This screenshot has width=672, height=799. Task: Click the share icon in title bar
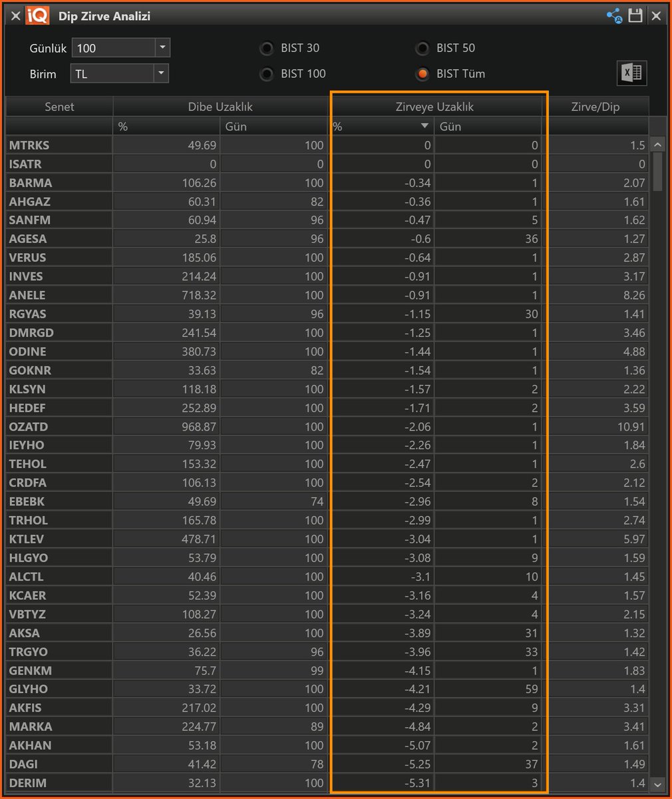[614, 16]
